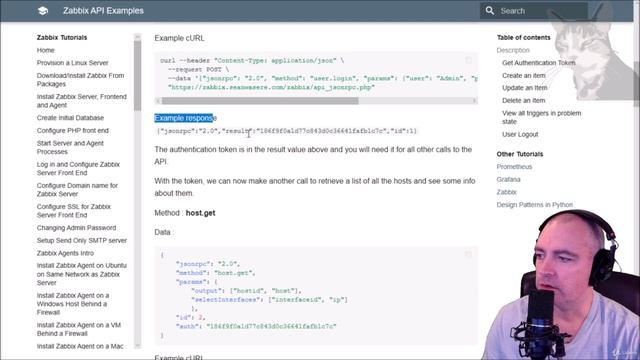Open Start Server and Agent Processes
The width and height of the screenshot is (640, 360).
pos(70,147)
